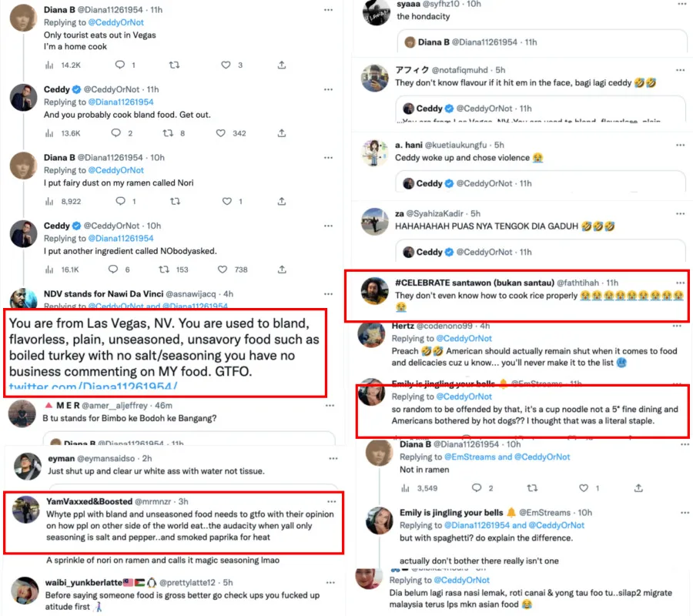Open quoted Ceddy tweet under a. hani's post
The image size is (693, 616).
point(539,183)
